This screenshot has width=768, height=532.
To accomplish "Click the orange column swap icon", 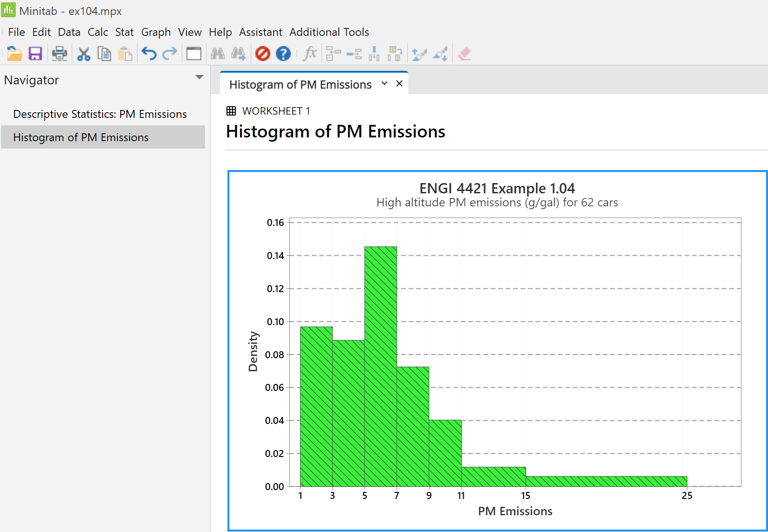I will click(x=395, y=54).
